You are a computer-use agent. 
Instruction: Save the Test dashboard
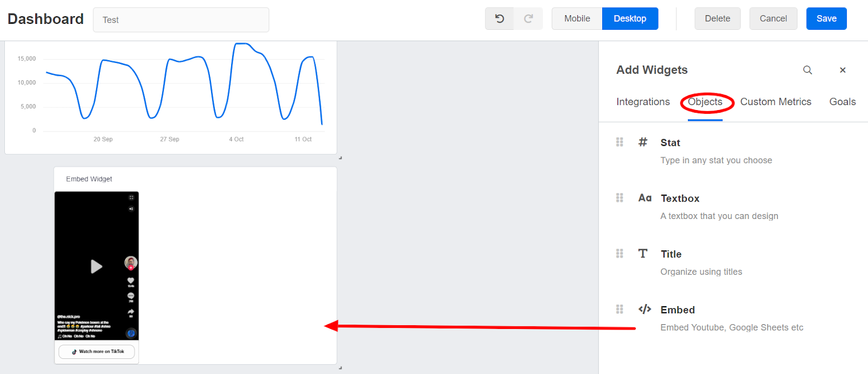826,18
